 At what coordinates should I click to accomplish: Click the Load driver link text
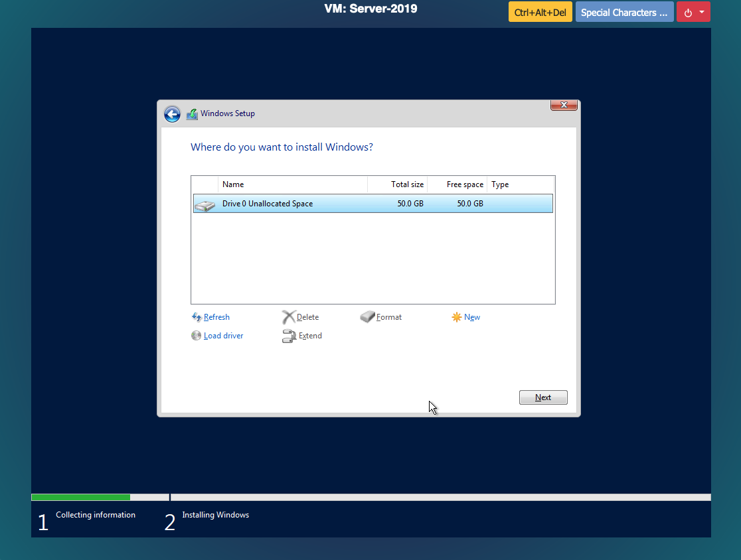223,336
